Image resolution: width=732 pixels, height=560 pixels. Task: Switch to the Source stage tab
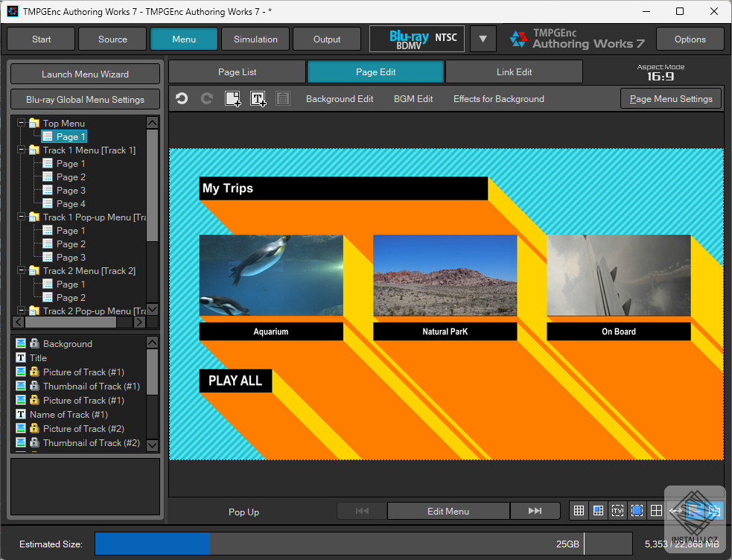[x=112, y=39]
